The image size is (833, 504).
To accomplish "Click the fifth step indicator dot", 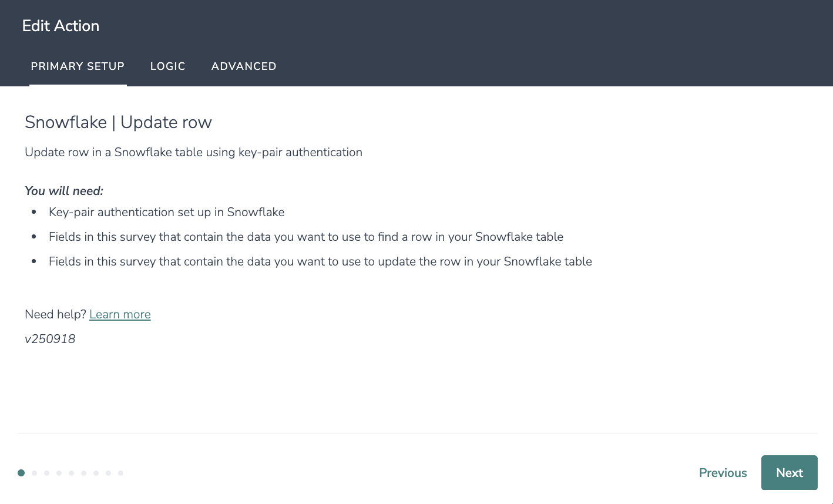I will [71, 473].
